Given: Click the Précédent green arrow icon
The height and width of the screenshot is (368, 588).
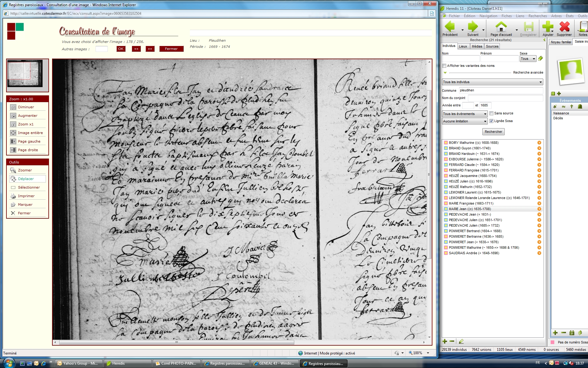Looking at the screenshot, I should click(450, 27).
